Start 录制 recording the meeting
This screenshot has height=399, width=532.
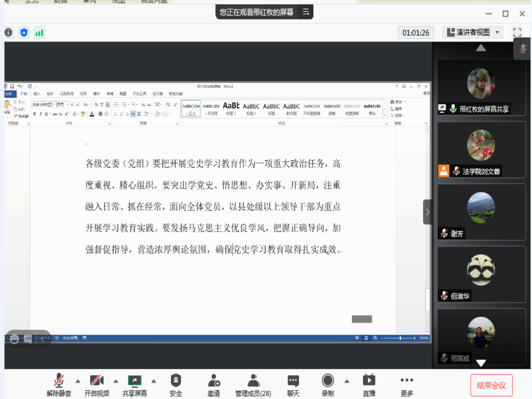click(x=328, y=385)
